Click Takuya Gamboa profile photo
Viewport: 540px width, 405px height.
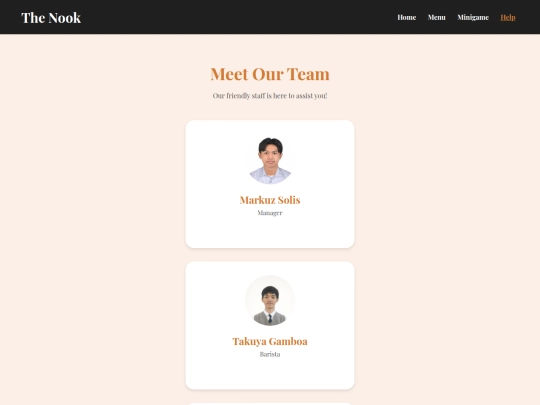pyautogui.click(x=270, y=301)
